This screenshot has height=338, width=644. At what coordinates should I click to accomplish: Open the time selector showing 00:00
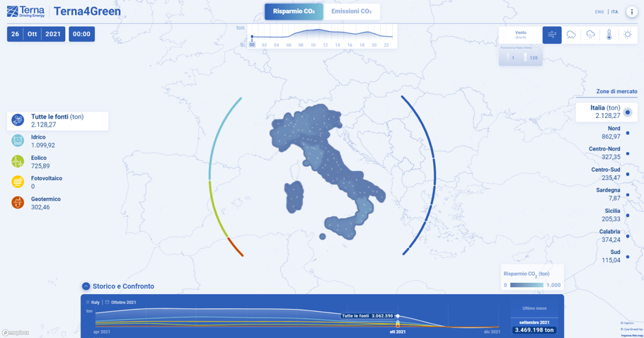point(81,34)
